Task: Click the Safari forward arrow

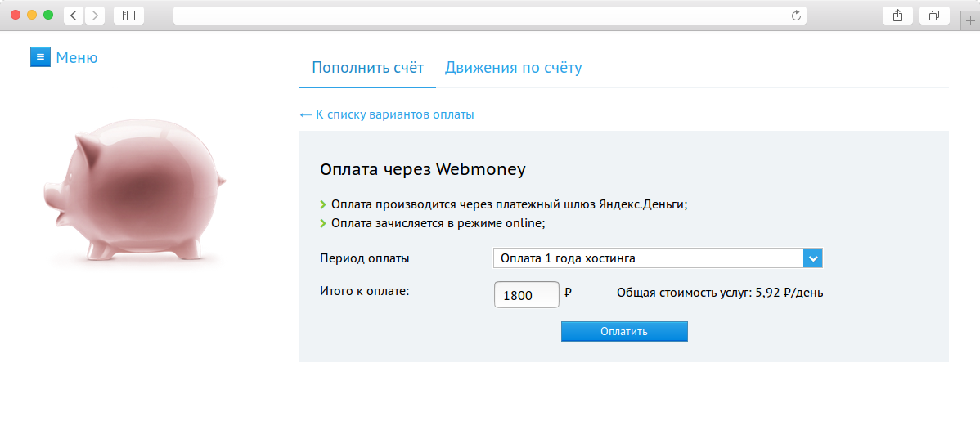Action: [95, 16]
